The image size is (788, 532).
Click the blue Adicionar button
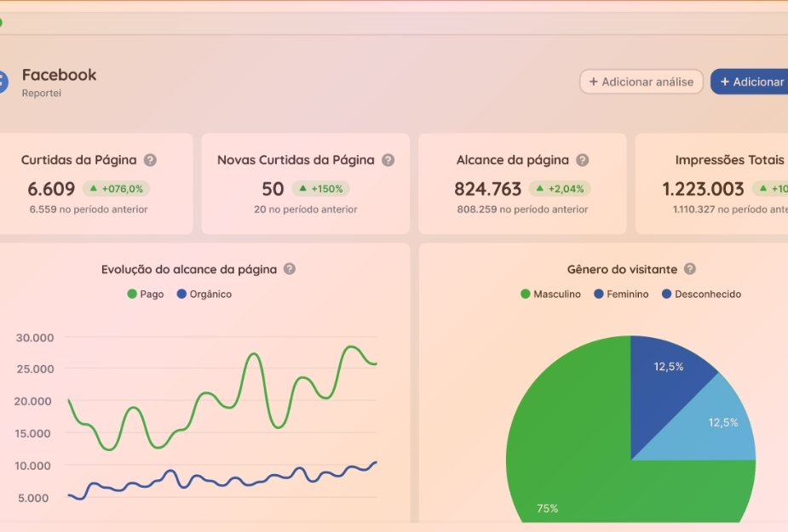pyautogui.click(x=750, y=82)
